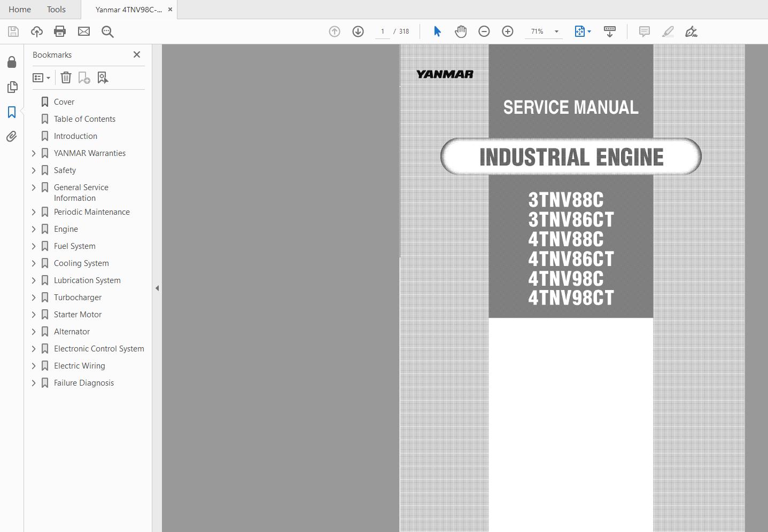Expand Lubrication System bookmark
The width and height of the screenshot is (768, 532).
(34, 280)
